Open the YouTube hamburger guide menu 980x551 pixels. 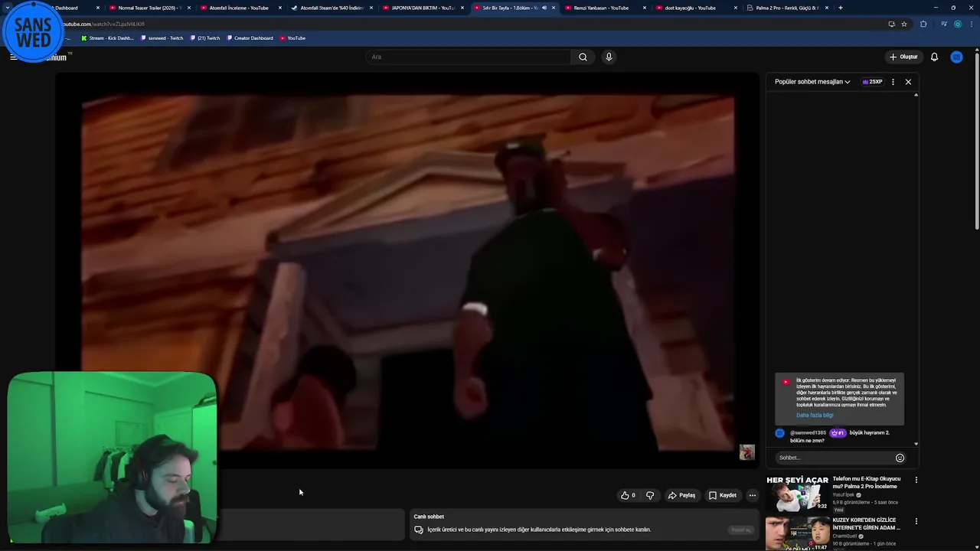13,57
